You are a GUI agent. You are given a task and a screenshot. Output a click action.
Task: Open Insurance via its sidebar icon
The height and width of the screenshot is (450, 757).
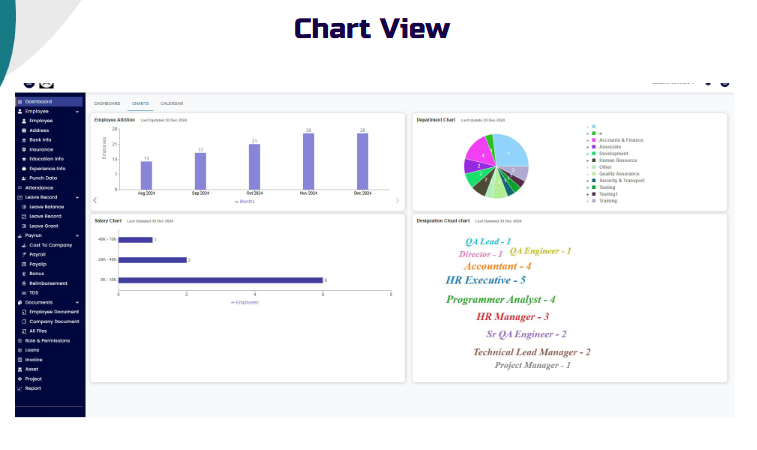tap(23, 149)
